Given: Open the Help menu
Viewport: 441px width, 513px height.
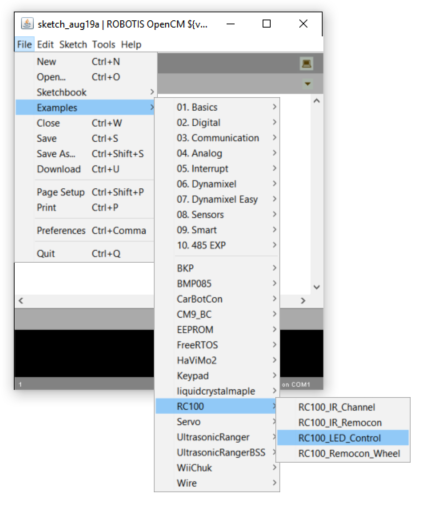Looking at the screenshot, I should (x=131, y=44).
